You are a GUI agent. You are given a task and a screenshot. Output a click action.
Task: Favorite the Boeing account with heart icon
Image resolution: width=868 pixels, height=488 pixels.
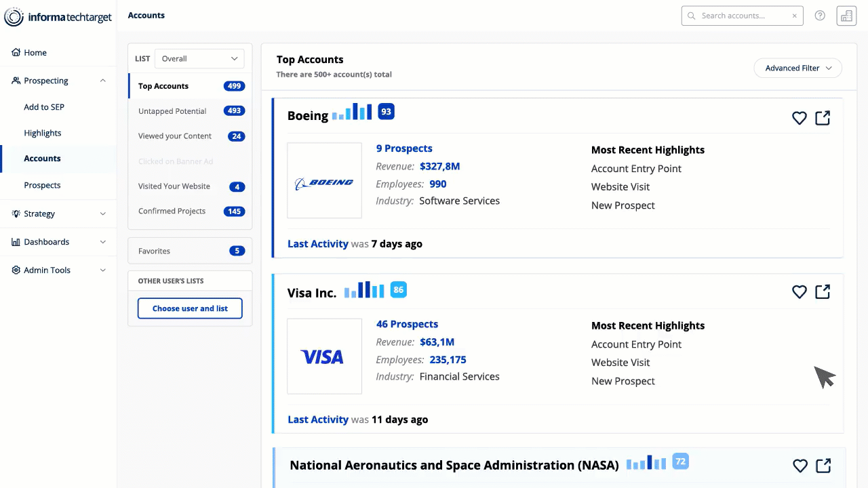coord(800,118)
